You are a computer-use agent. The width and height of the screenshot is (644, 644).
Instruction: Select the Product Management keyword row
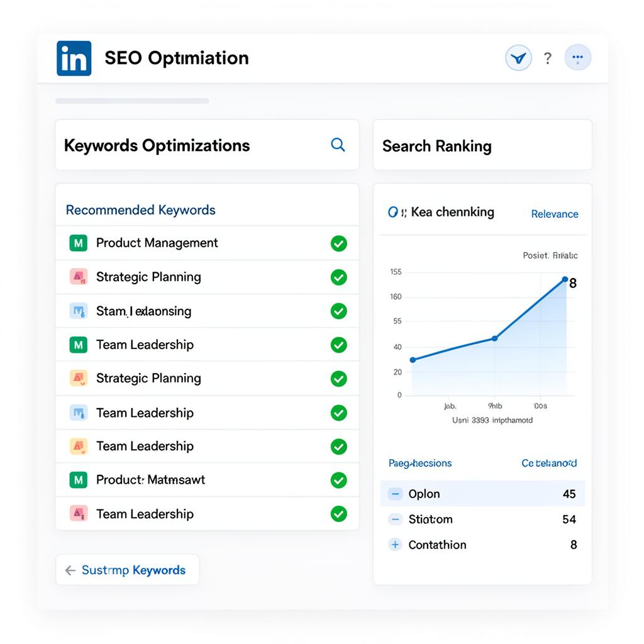(208, 243)
